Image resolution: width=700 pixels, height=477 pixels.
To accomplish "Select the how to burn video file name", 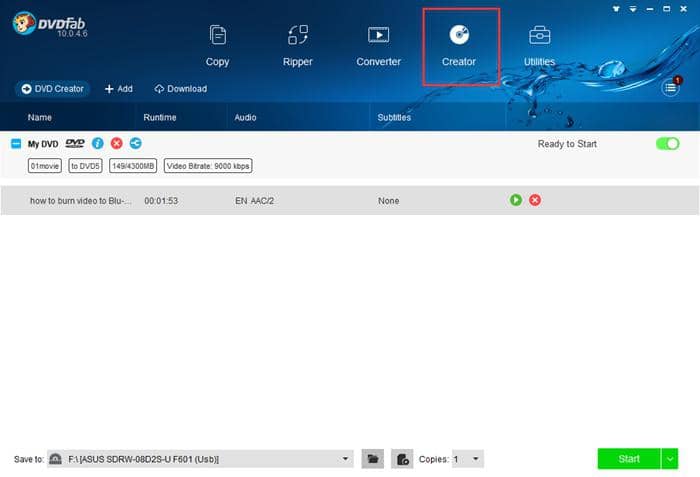I will click(81, 201).
